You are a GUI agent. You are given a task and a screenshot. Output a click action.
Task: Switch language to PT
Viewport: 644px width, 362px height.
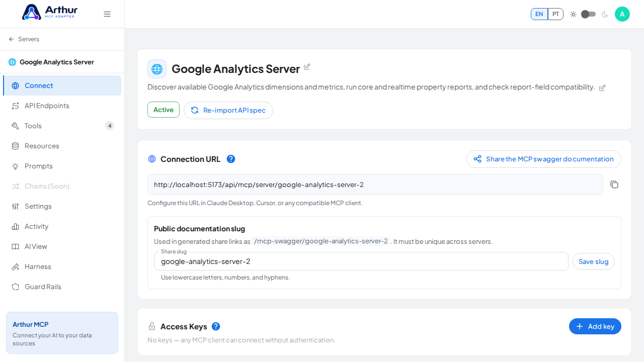(x=555, y=14)
